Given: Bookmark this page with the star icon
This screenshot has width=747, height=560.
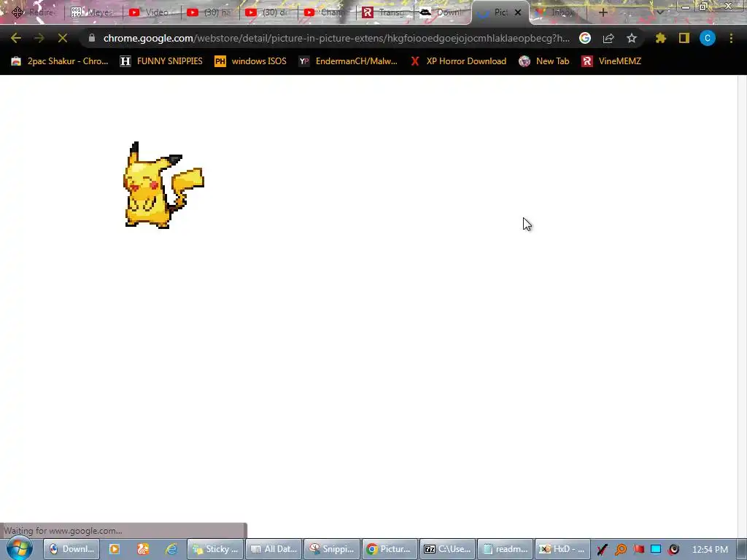Looking at the screenshot, I should click(x=632, y=38).
